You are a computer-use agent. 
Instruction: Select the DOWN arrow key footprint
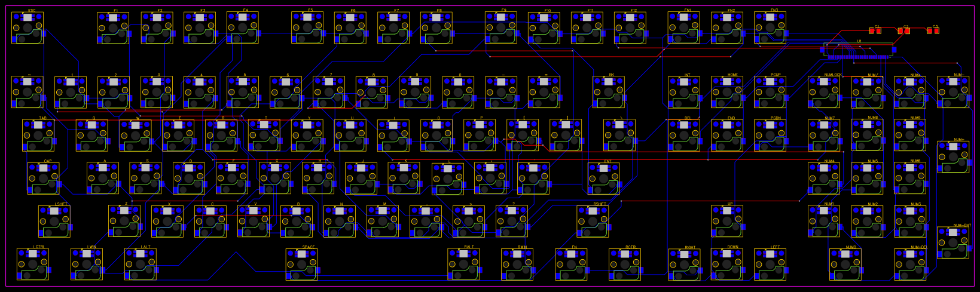[727, 265]
